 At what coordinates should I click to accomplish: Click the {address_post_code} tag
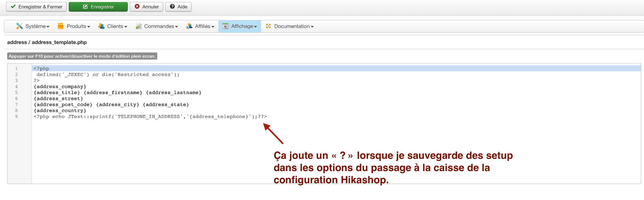tap(63, 105)
